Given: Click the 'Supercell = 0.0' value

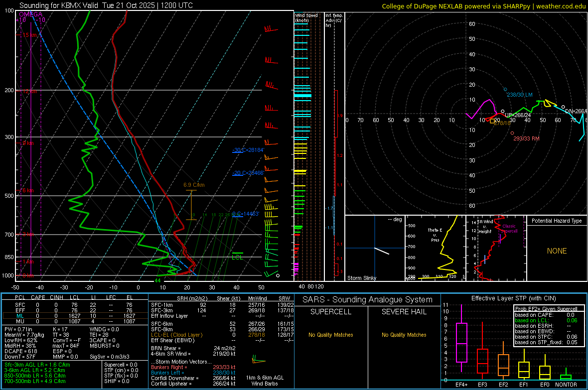Looking at the screenshot, I should tap(121, 365).
